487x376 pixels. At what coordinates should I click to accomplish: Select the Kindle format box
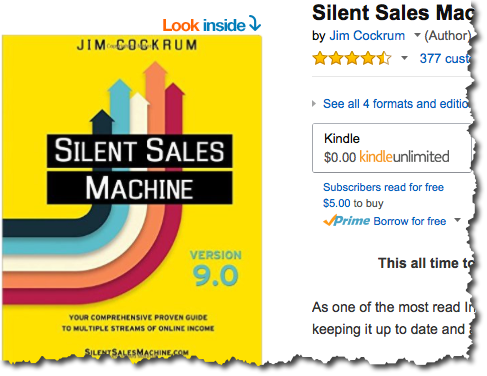click(x=392, y=148)
